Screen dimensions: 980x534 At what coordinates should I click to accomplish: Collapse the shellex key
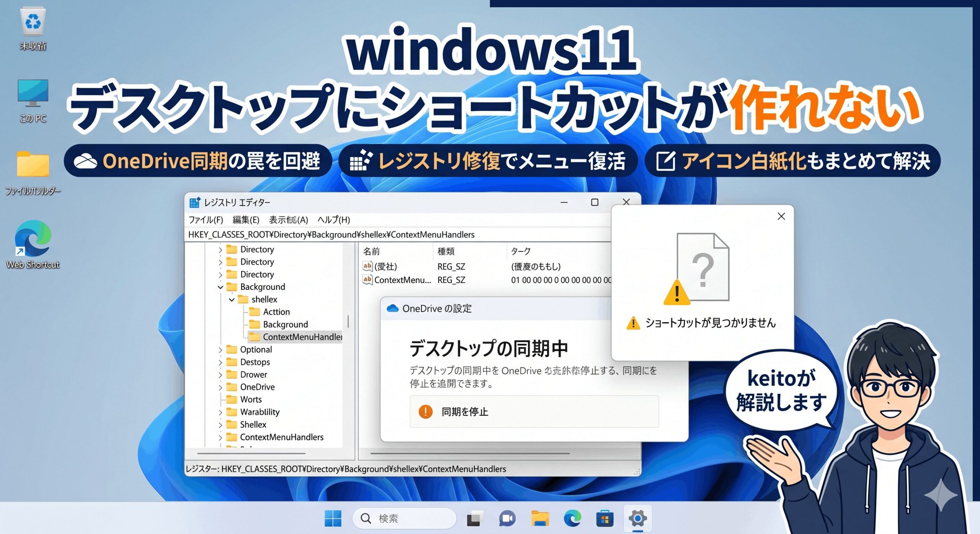[232, 300]
